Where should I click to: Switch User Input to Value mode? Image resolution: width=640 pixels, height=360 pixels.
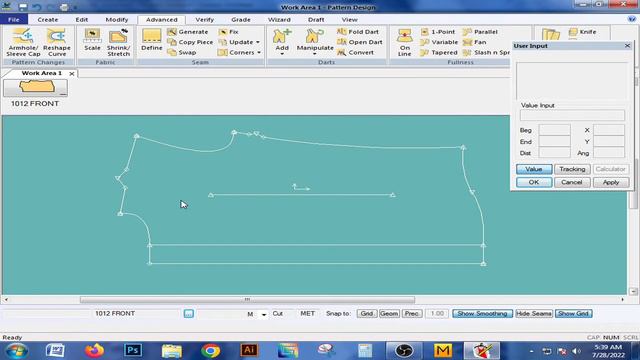click(x=534, y=169)
